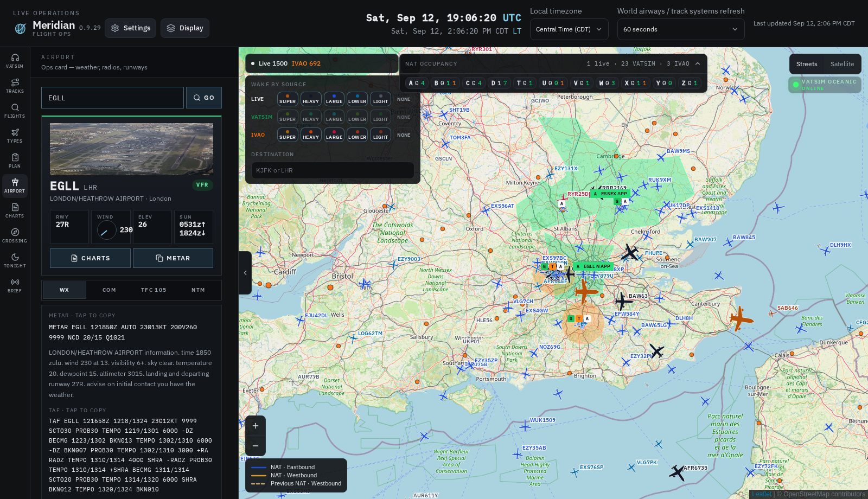Open the aircraft Types sidebar section
868x499 pixels.
[15, 136]
